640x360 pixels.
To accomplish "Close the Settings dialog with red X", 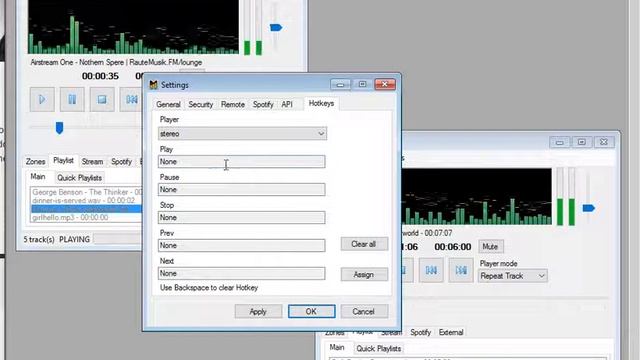I will click(384, 84).
